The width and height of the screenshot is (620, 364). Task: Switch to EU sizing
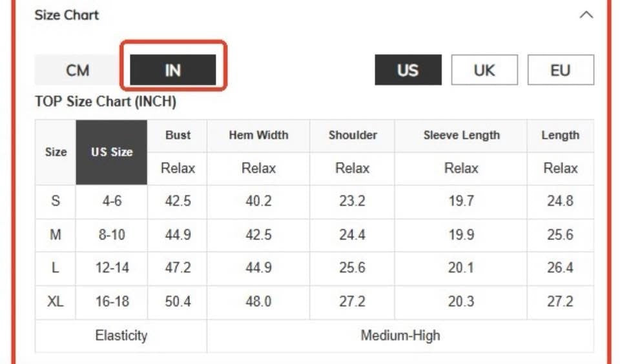click(x=560, y=70)
